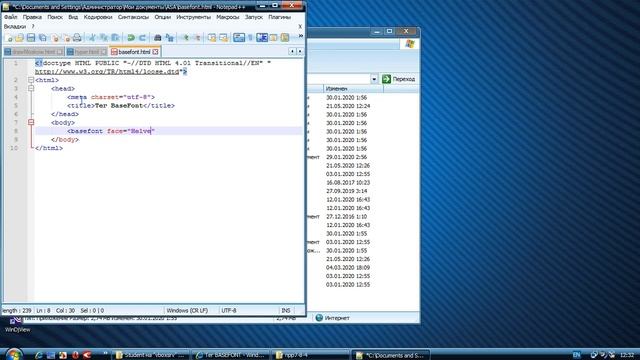Image resolution: width=640 pixels, height=360 pixels.
Task: Open the Синтаксисы menu
Action: coord(133,17)
